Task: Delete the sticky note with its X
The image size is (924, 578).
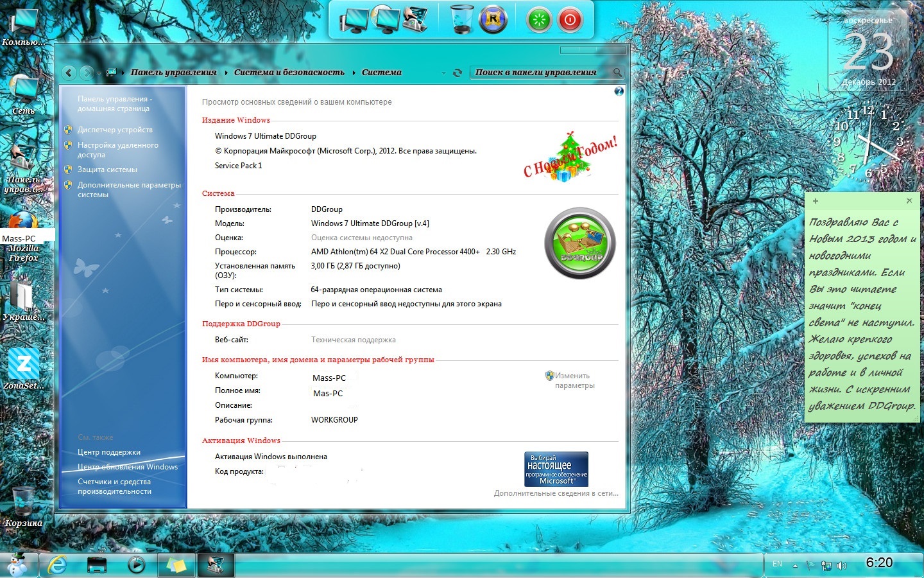Action: click(x=909, y=201)
